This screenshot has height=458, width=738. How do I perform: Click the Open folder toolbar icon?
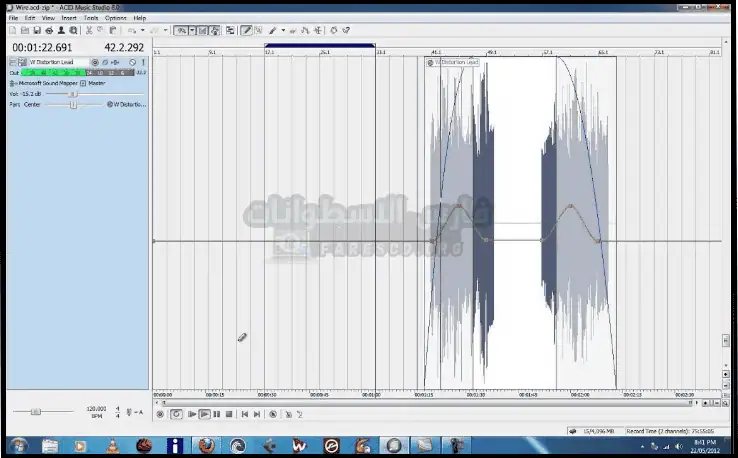pyautogui.click(x=23, y=31)
